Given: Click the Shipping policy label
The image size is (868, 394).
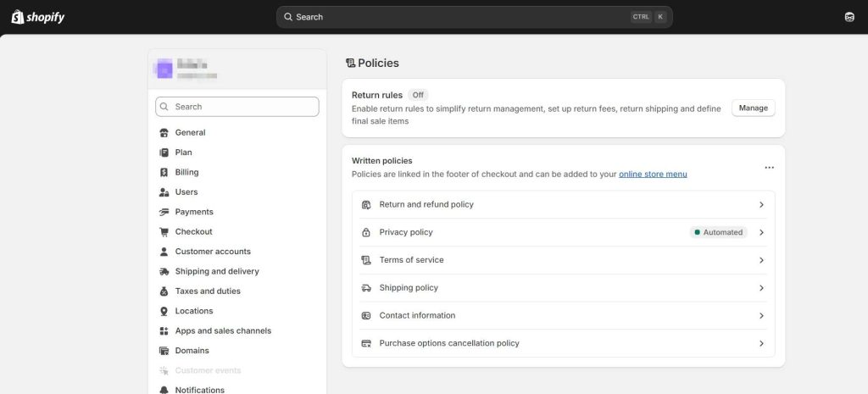Looking at the screenshot, I should coord(409,288).
